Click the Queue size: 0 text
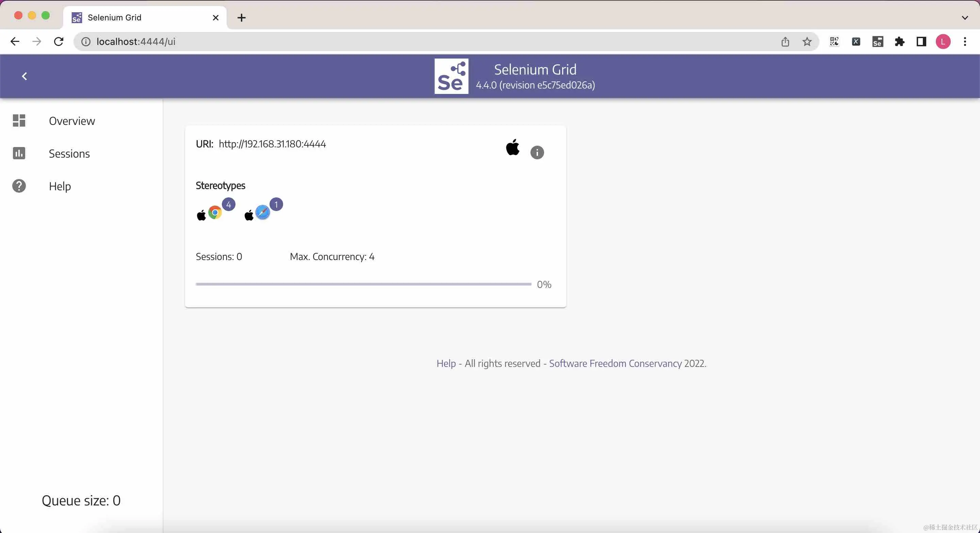This screenshot has height=533, width=980. (81, 501)
